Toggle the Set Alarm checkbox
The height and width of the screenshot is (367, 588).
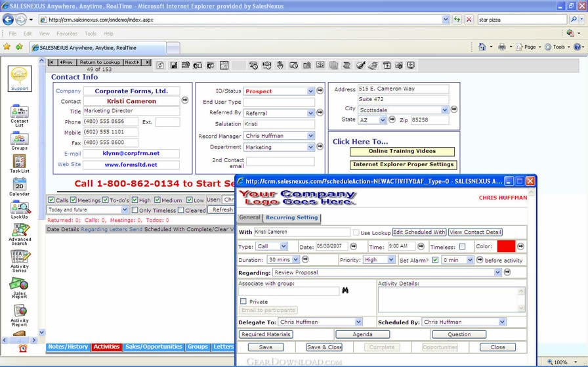435,260
